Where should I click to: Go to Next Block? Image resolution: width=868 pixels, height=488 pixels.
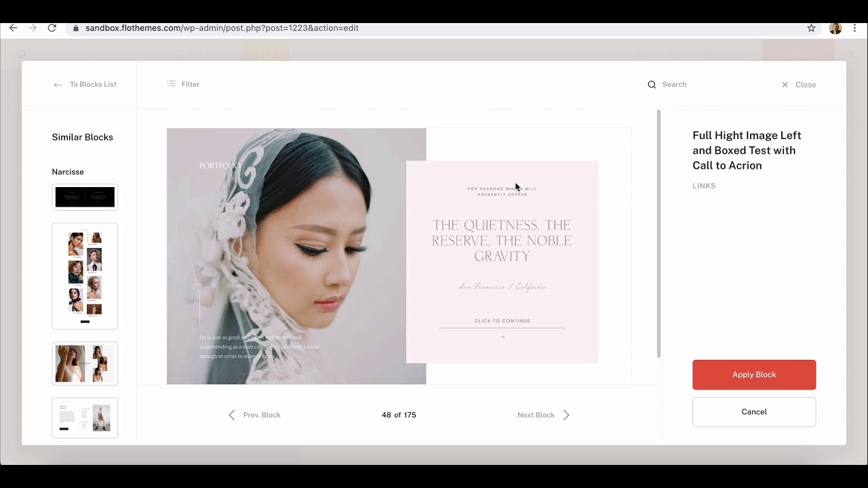click(x=536, y=415)
